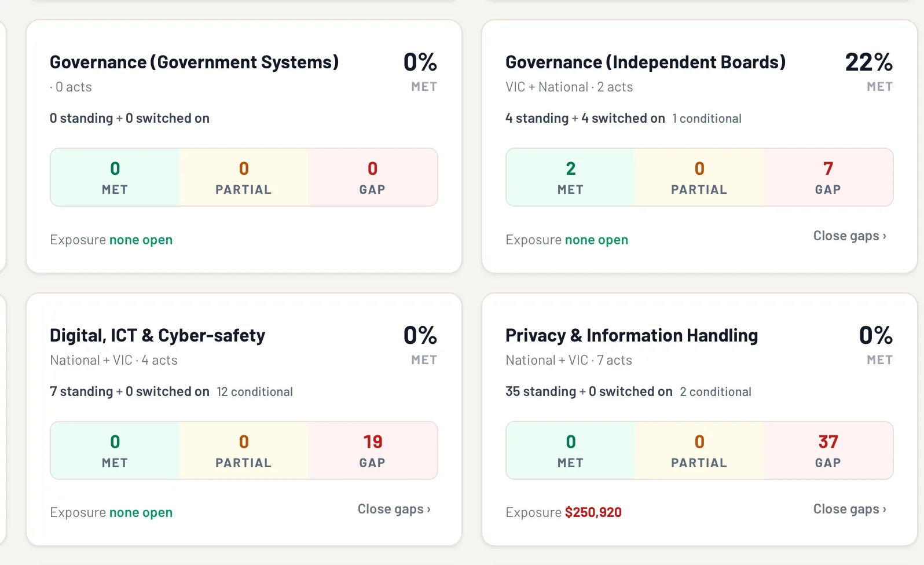This screenshot has width=924, height=565.
Task: Click "35 standing + 0 switched on" text
Action: pos(589,391)
